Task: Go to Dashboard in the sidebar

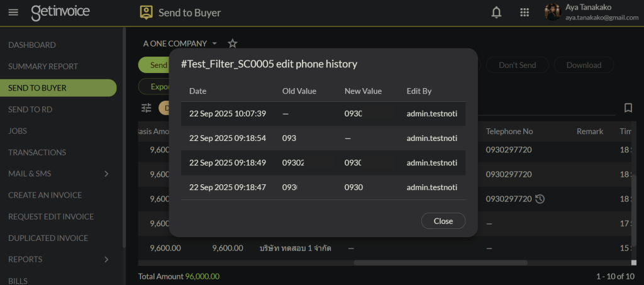Action: pyautogui.click(x=32, y=45)
